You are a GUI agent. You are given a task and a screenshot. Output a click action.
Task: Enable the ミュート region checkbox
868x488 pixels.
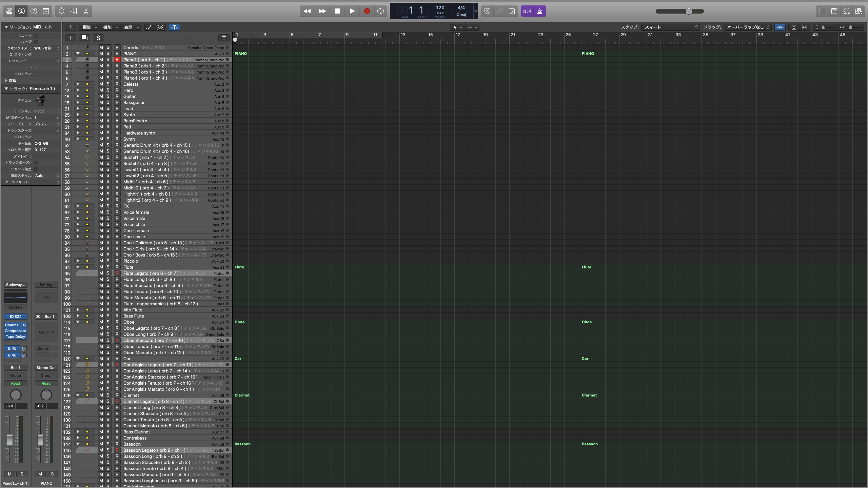(x=36, y=35)
